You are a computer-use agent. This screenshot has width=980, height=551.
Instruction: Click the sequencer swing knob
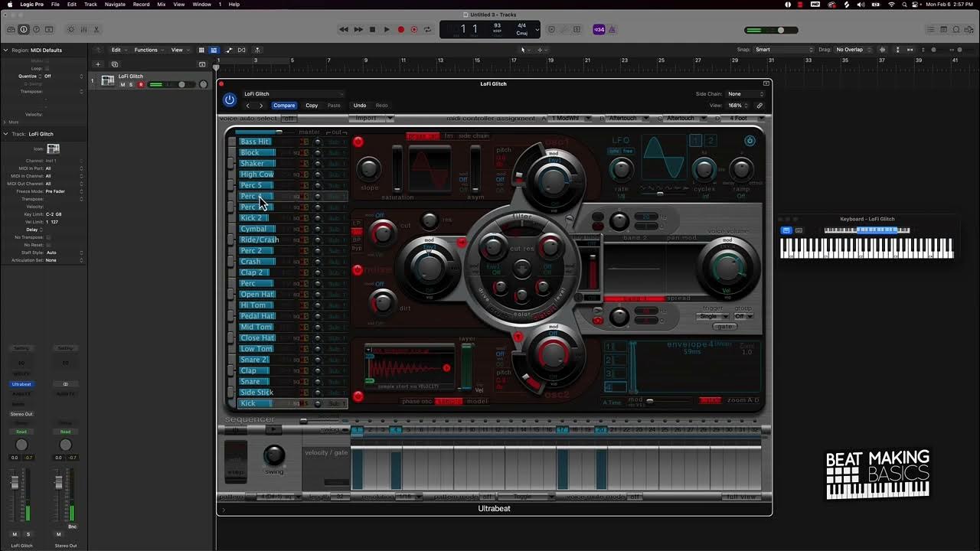coord(273,455)
